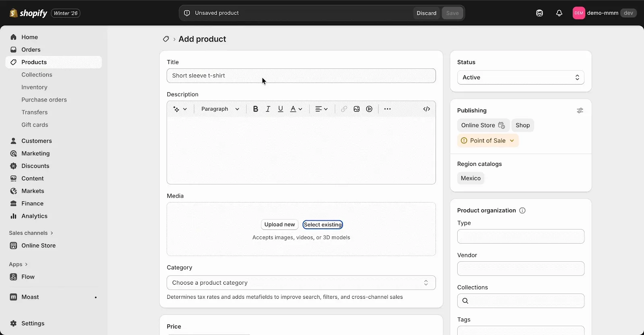Click the Moast notification dot
The width and height of the screenshot is (644, 335).
tap(96, 298)
